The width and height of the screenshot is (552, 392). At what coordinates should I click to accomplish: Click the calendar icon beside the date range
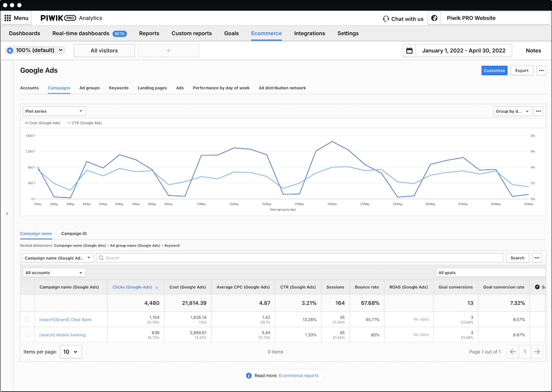409,50
